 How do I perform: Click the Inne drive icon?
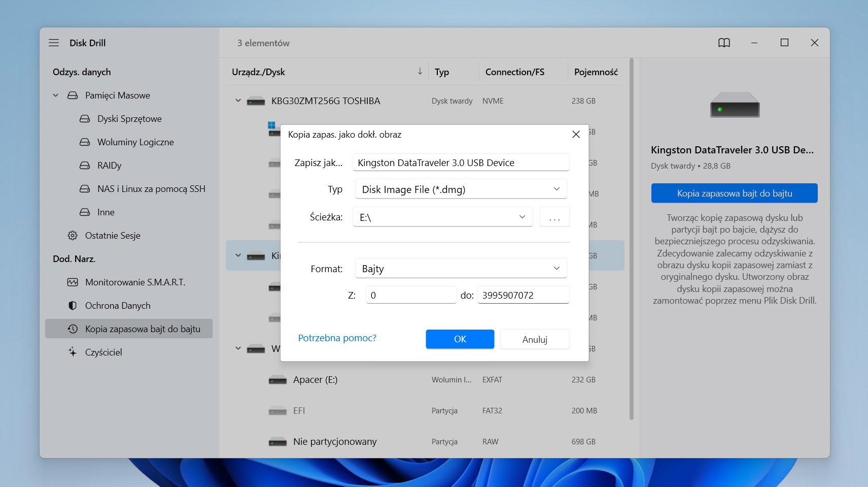[85, 212]
